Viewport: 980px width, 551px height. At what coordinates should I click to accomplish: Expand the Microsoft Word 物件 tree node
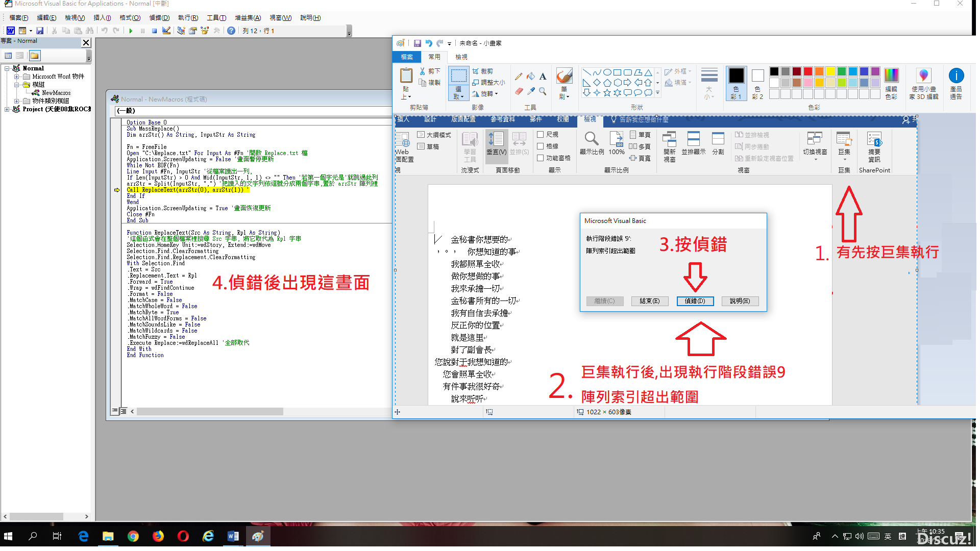click(18, 77)
